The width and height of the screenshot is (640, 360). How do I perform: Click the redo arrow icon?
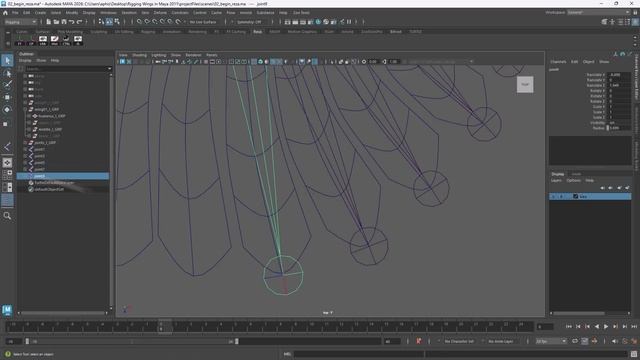80,22
